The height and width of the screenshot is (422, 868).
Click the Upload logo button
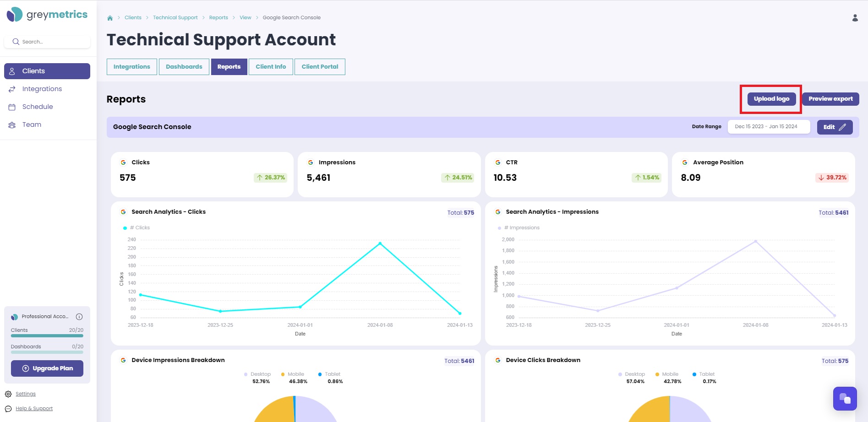[772, 99]
